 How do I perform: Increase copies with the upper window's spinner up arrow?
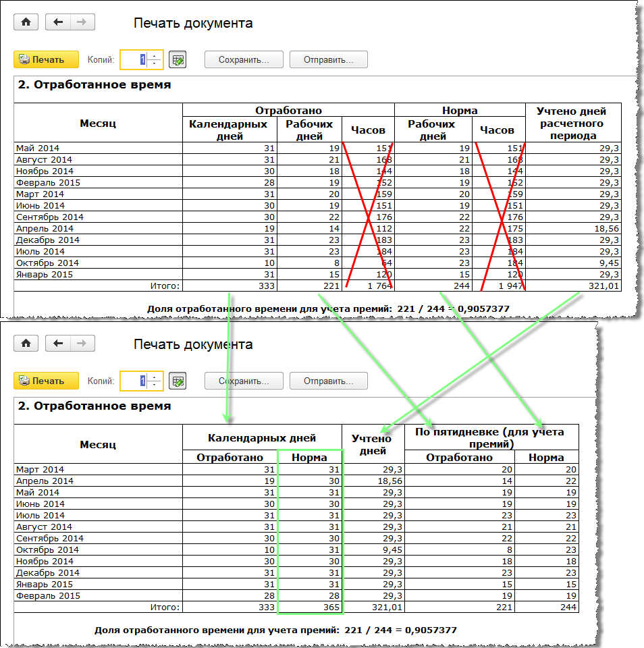pos(154,55)
